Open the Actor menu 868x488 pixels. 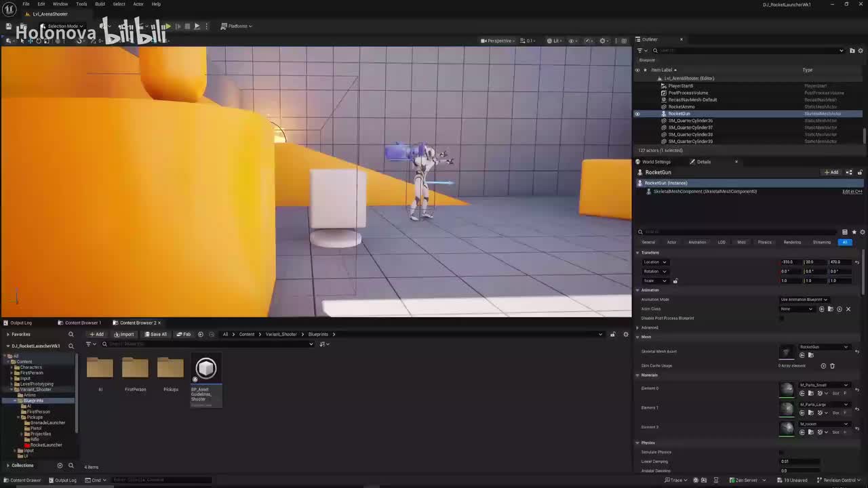click(x=138, y=4)
